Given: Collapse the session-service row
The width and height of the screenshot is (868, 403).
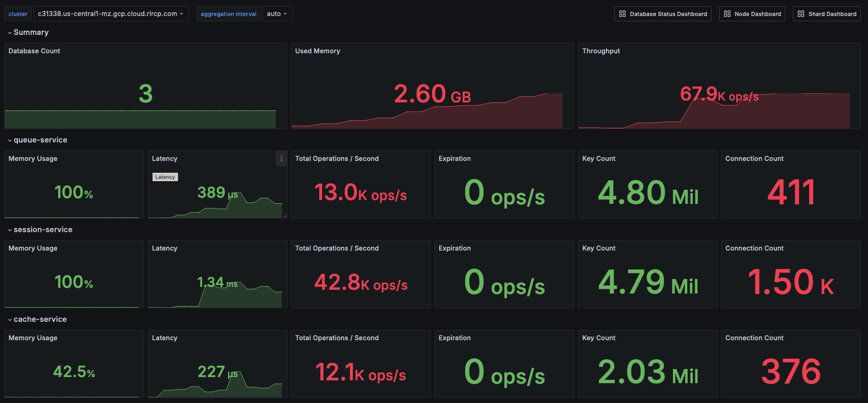Looking at the screenshot, I should (x=10, y=230).
